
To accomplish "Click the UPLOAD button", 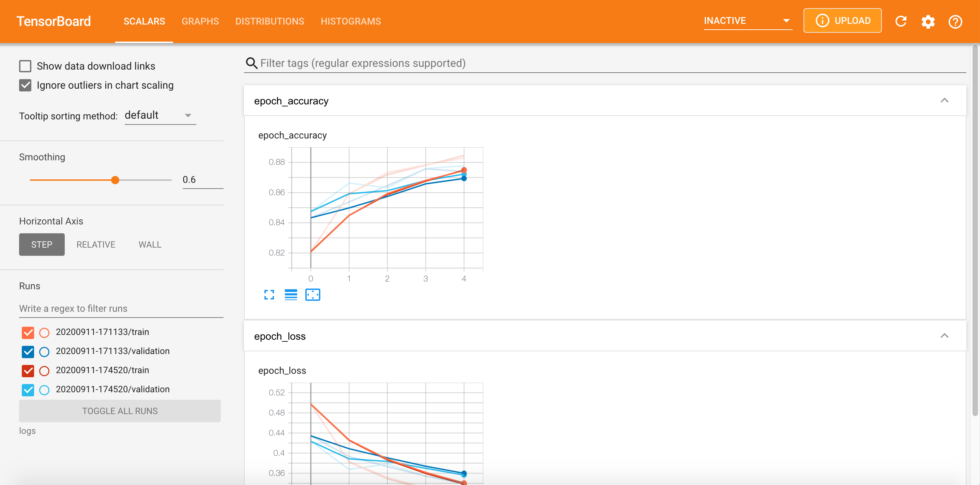I will point(843,20).
